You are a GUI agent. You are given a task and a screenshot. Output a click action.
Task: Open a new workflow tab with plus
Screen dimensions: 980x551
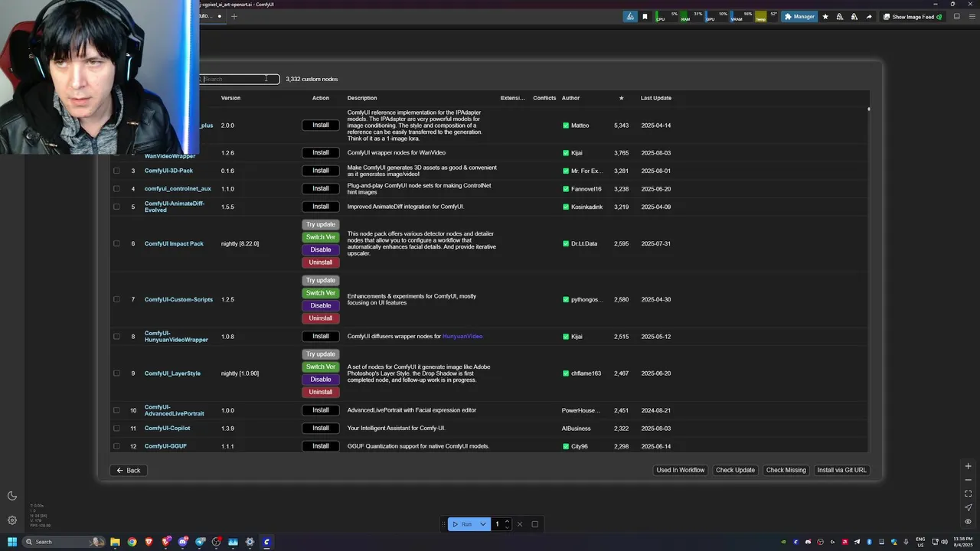(234, 16)
